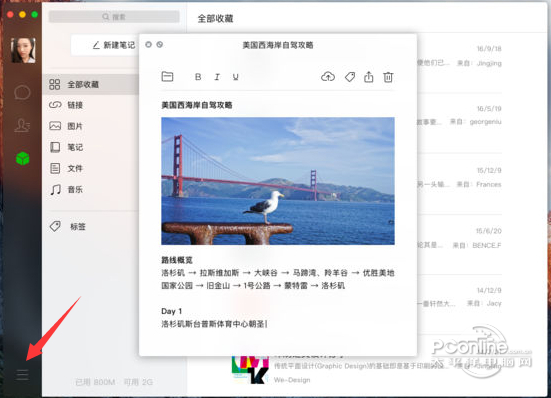Close the note editor window
The width and height of the screenshot is (551, 398).
[x=148, y=45]
